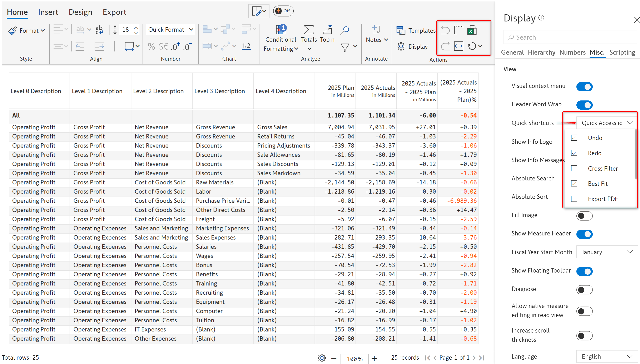Open the Quick Format dropdown

pos(171,30)
